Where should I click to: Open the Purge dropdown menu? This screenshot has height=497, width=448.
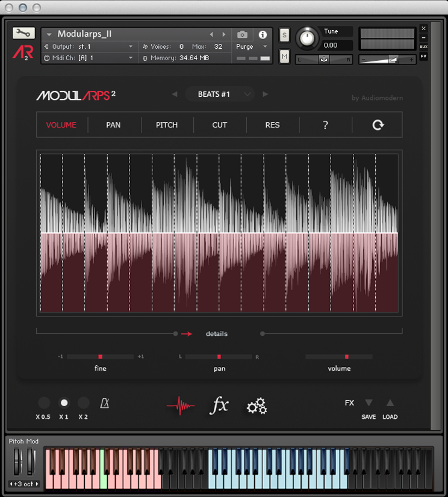pyautogui.click(x=265, y=46)
